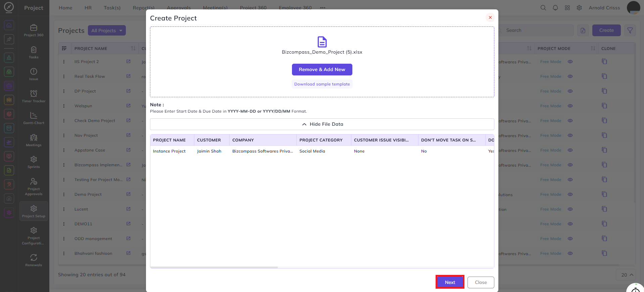Click the Next button
This screenshot has width=644, height=292.
[450, 282]
